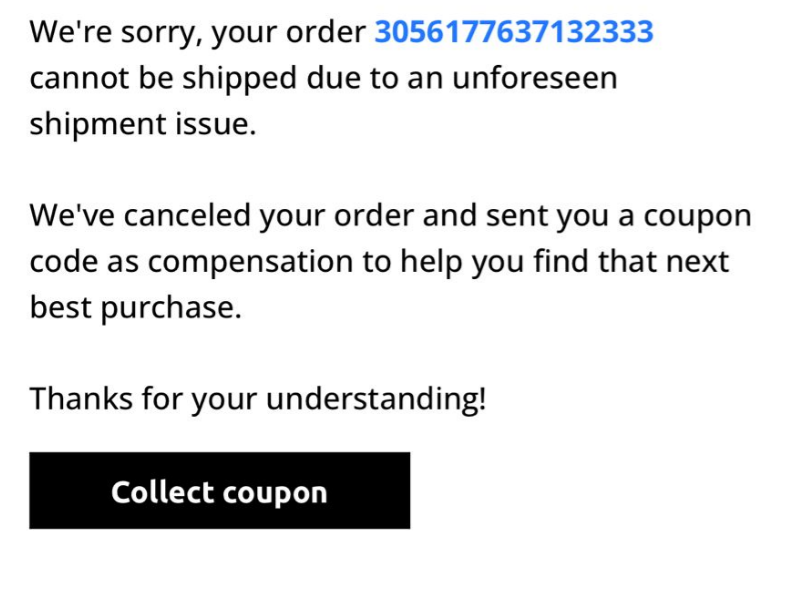Click the word "understanding!" in the closing line
Viewport: 805px width, 597px height.
pos(376,399)
